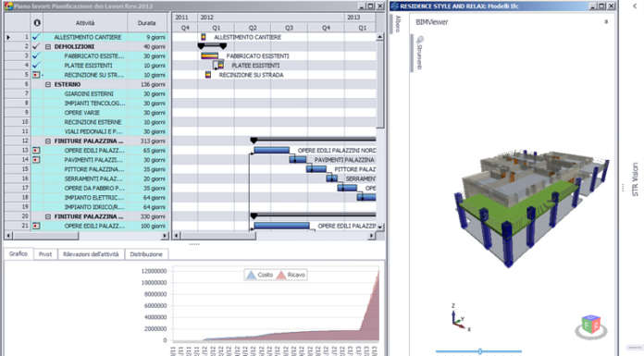Click the pin icon in BIMViewer header
This screenshot has width=644, height=356.
click(606, 22)
